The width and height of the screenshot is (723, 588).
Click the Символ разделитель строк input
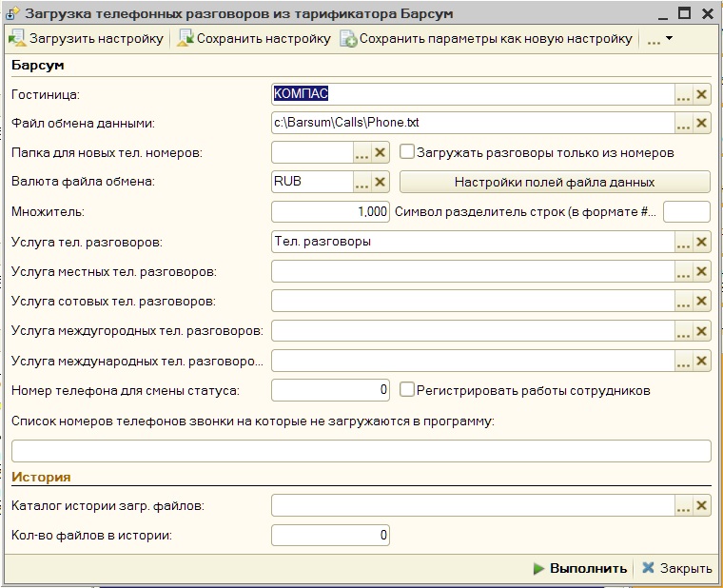[x=687, y=211]
